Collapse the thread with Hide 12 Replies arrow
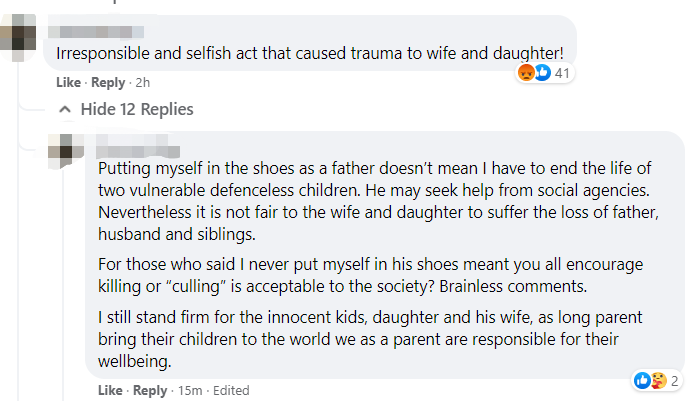Screen dimensions: 692x401 tap(66, 109)
